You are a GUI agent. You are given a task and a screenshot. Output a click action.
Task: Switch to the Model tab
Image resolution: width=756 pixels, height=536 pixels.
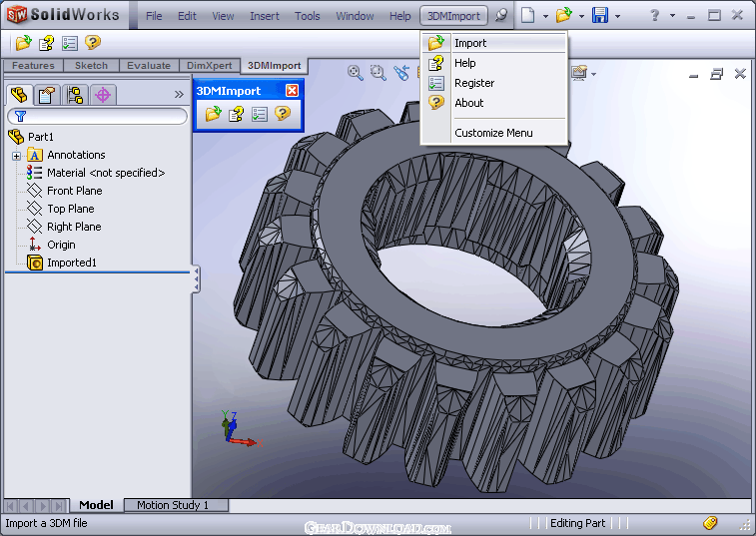coord(97,505)
